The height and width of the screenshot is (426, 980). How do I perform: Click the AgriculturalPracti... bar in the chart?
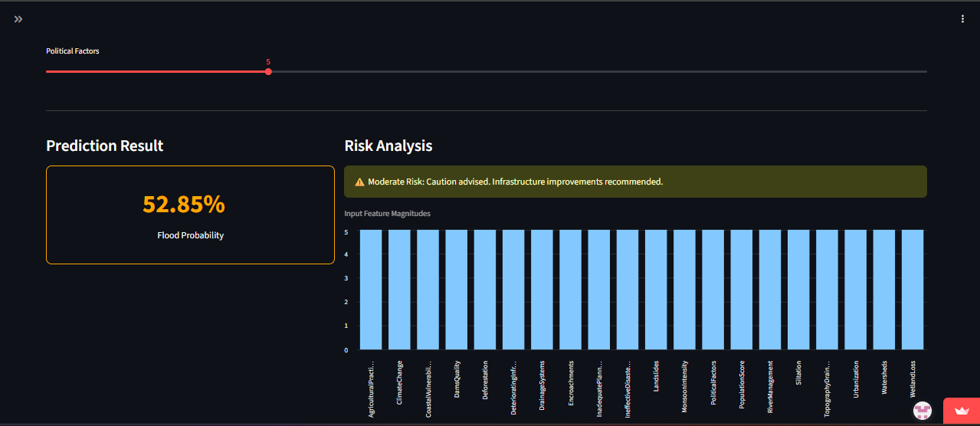371,290
